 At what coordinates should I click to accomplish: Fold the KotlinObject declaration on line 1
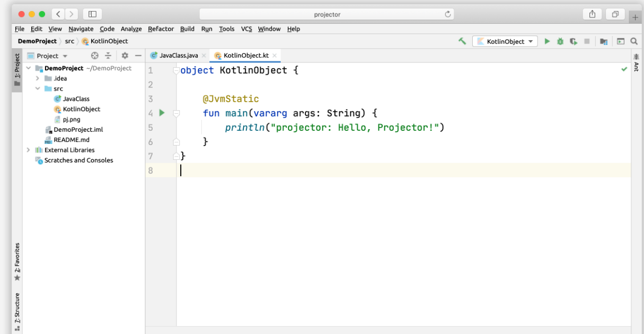tap(177, 70)
